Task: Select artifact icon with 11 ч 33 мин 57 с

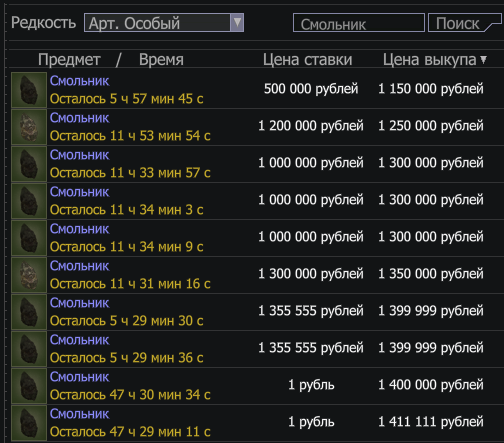Action: [29, 164]
